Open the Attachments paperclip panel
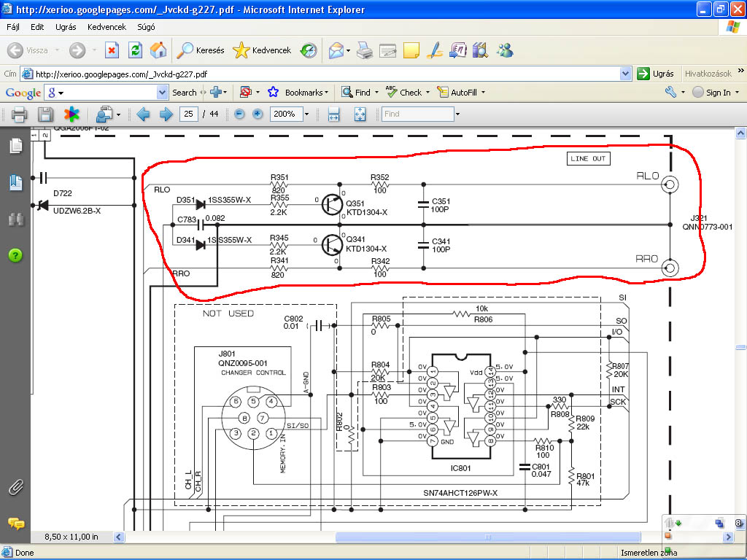 [x=15, y=488]
